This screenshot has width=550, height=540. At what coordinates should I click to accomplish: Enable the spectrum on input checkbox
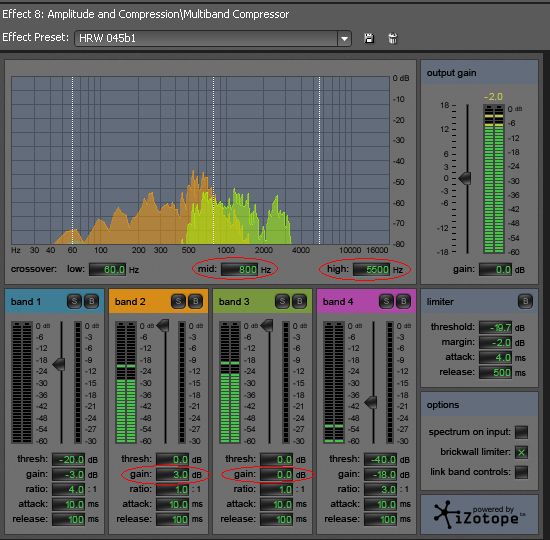point(521,432)
